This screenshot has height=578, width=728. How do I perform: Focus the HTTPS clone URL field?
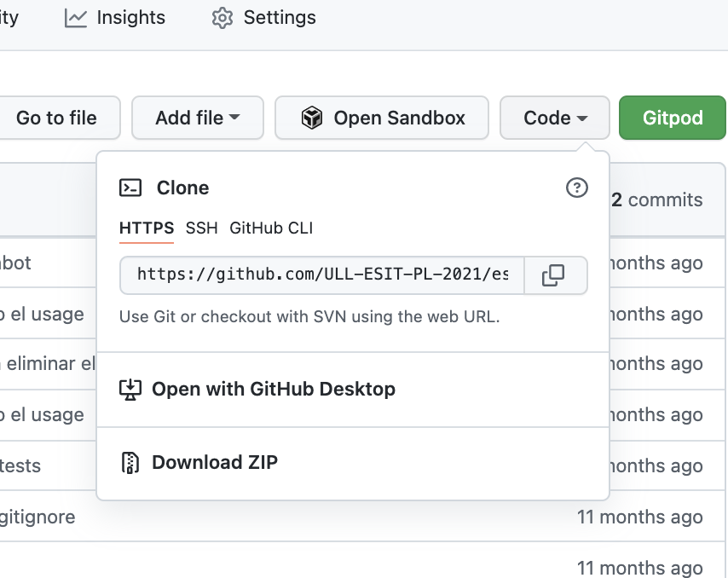point(322,275)
